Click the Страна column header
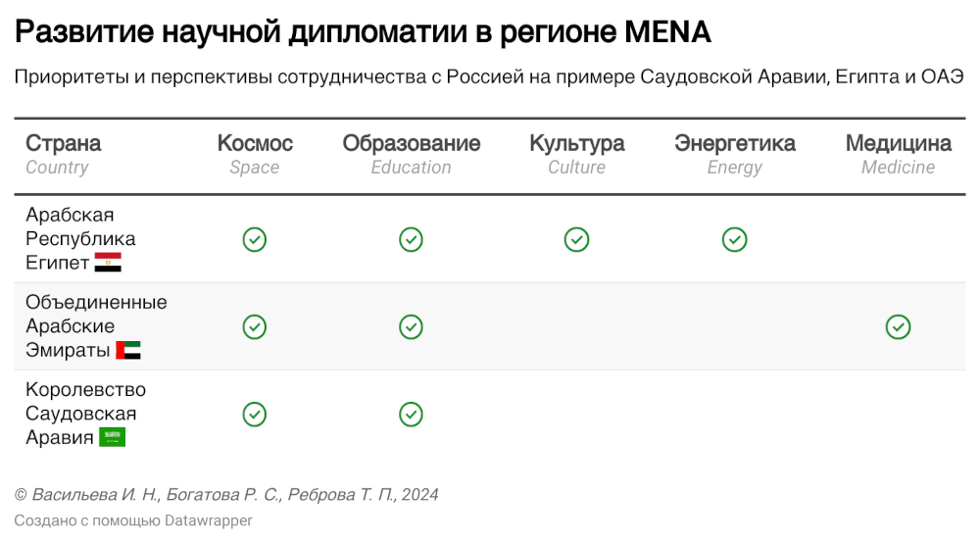 pos(64,144)
